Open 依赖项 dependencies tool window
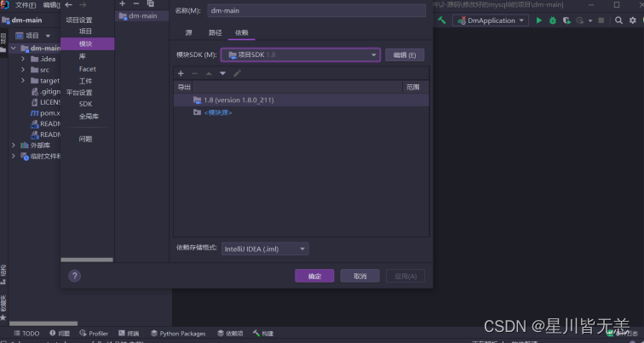 230,334
